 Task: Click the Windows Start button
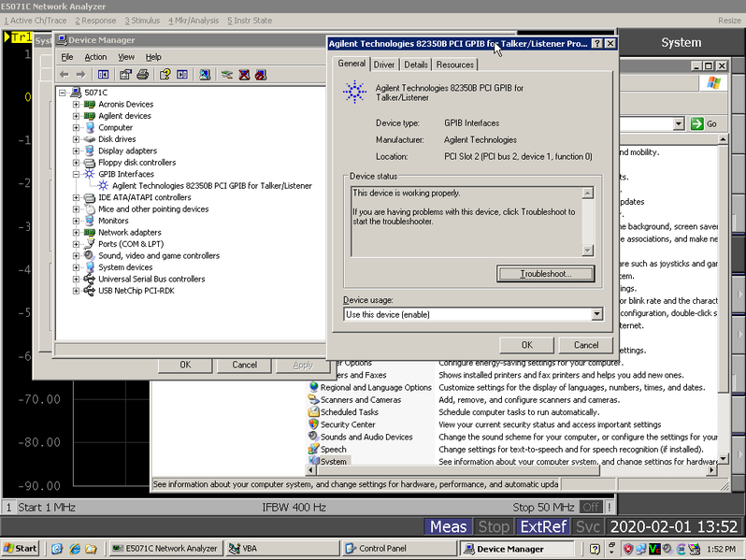click(x=21, y=549)
